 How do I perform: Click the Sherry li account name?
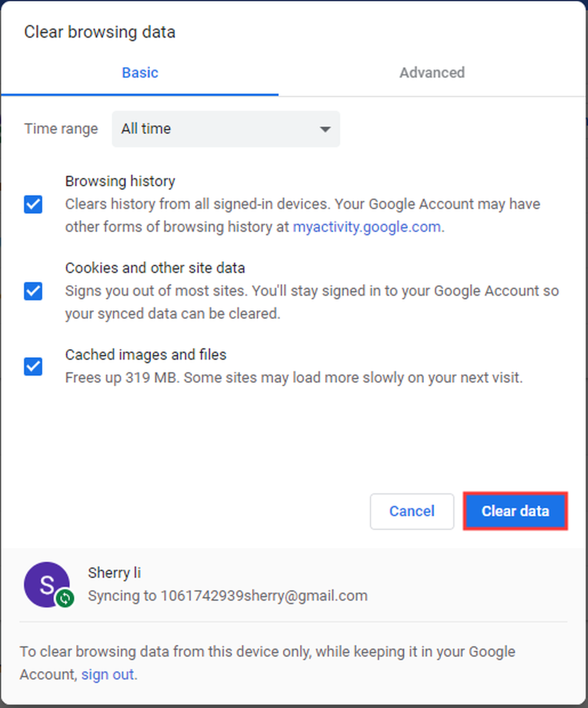pos(114,573)
